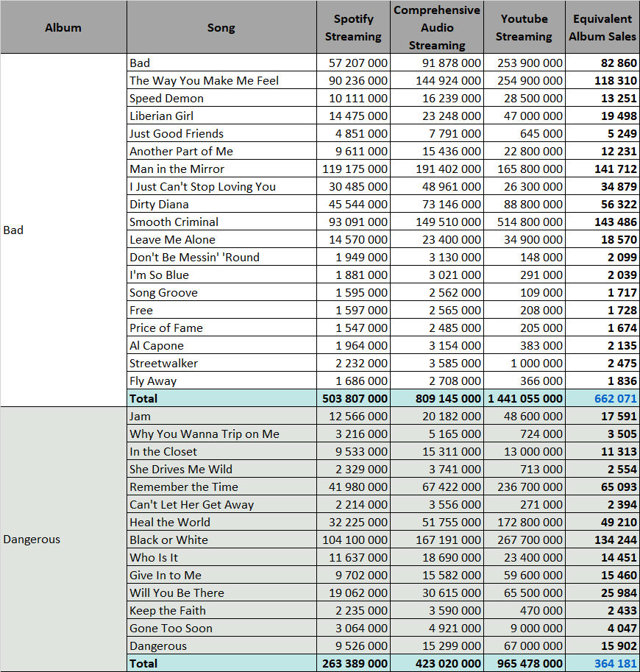This screenshot has width=640, height=672.
Task: Click the 'Streetwalker' song cell
Action: (x=221, y=363)
